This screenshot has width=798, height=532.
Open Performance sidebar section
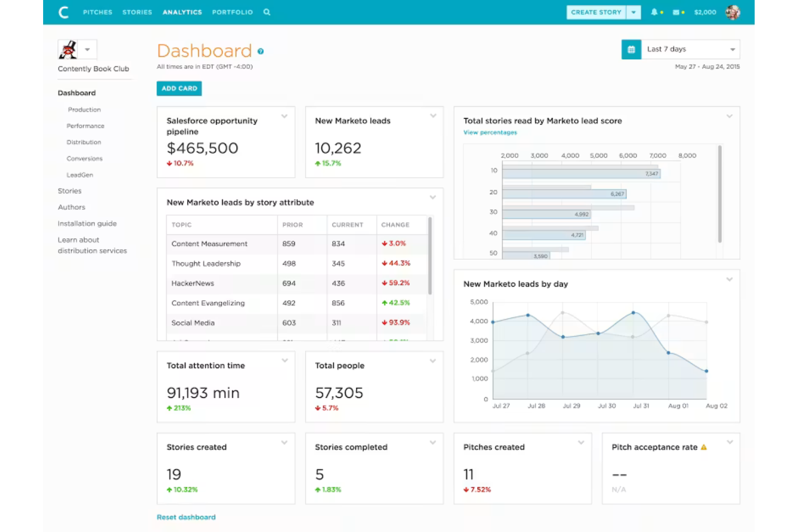[x=85, y=126]
